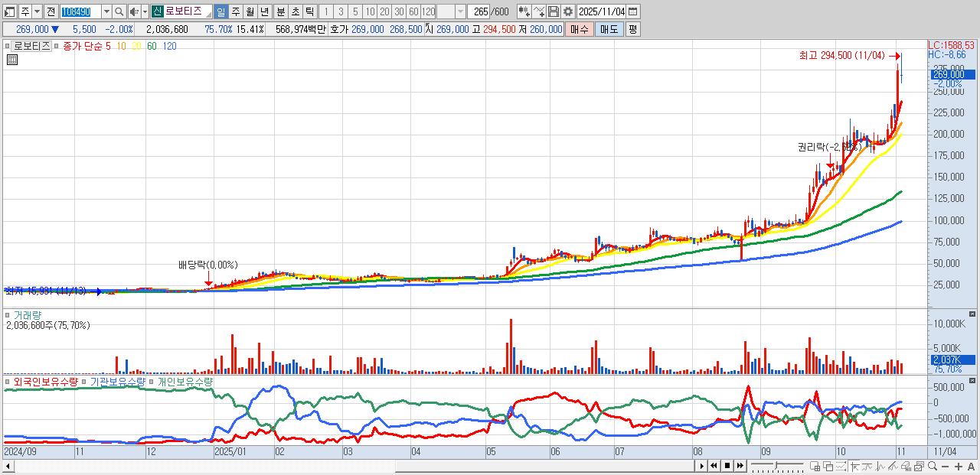The width and height of the screenshot is (980, 475).
Task: Open stock code dropdown arrow
Action: (x=106, y=11)
